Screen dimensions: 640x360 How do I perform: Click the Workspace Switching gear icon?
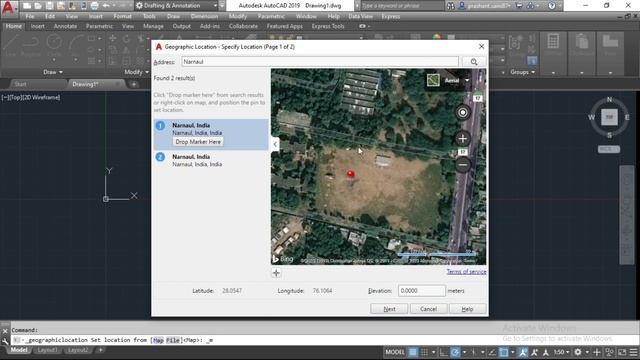[x=578, y=352]
